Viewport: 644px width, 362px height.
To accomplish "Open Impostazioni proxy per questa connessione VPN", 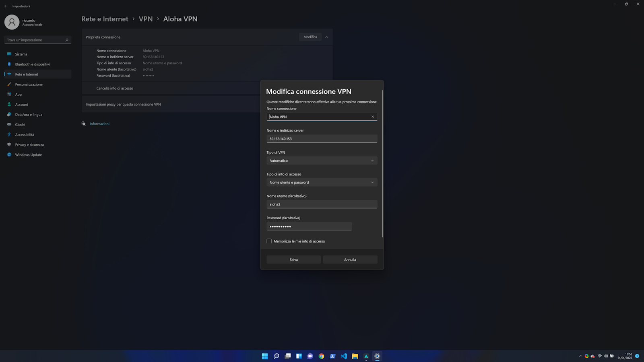I will tap(123, 105).
